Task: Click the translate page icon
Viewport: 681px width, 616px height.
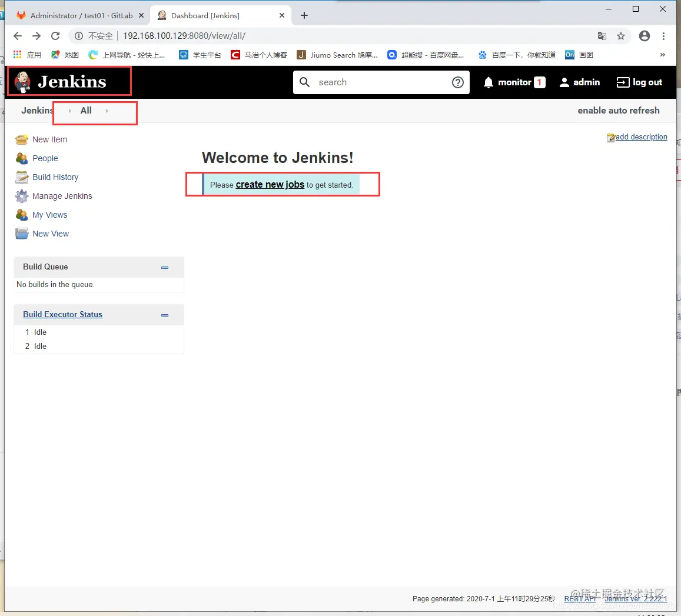Action: point(602,36)
